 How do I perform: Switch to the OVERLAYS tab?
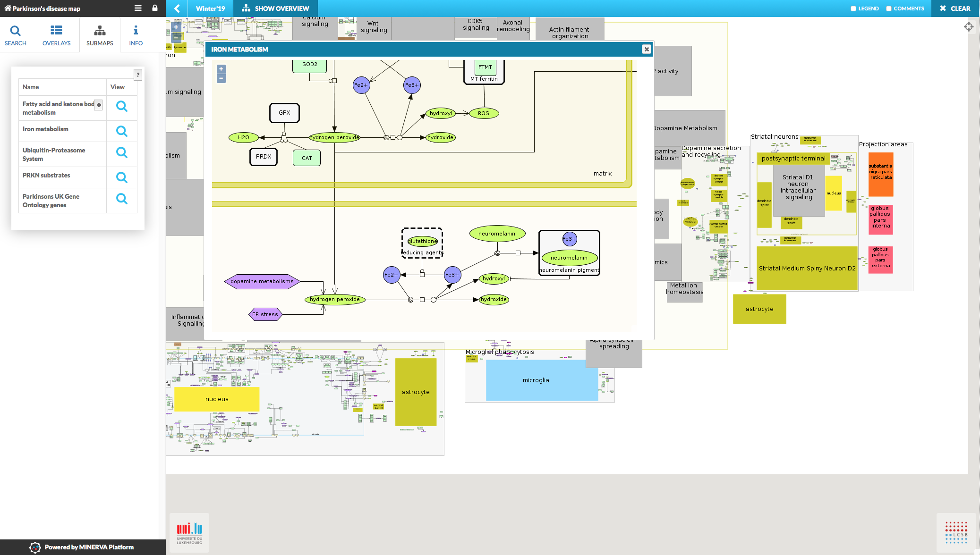56,35
